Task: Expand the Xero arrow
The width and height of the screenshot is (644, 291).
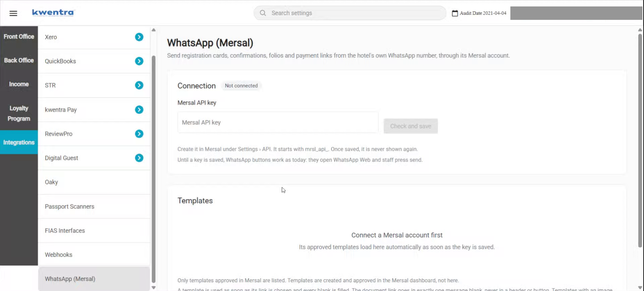Action: [x=139, y=37]
